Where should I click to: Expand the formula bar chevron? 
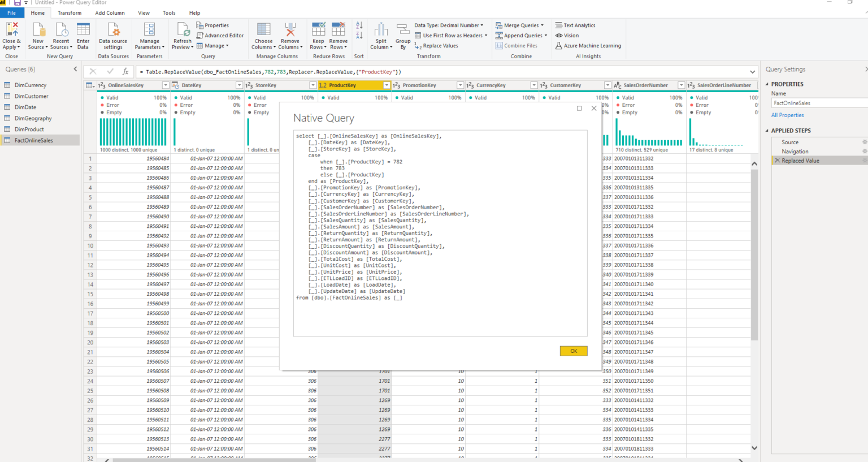coord(752,71)
